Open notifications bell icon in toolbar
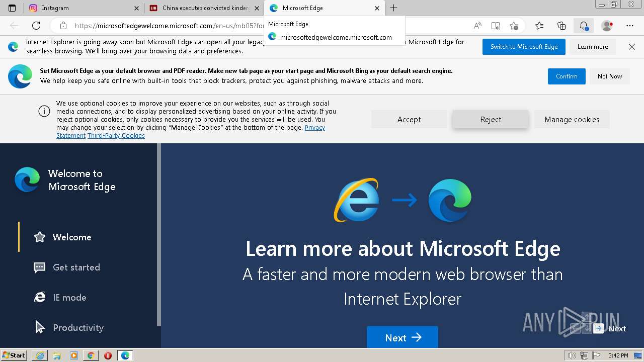 [x=584, y=26]
